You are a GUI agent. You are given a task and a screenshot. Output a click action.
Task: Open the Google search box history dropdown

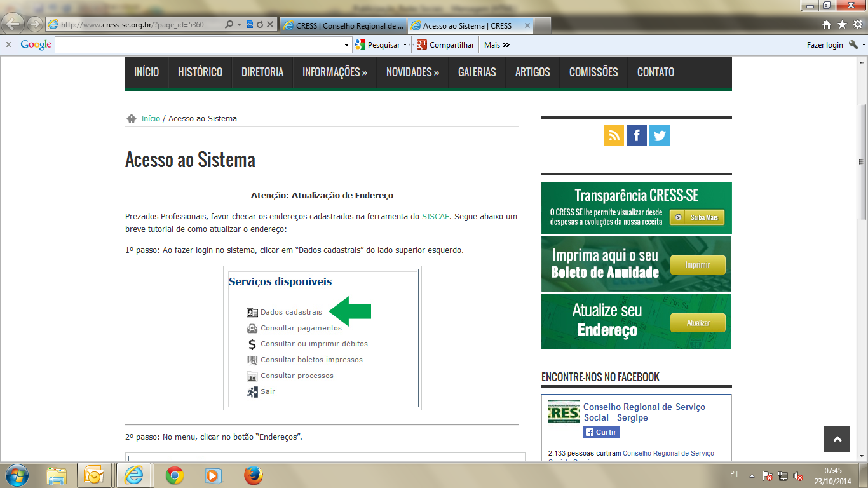tap(347, 45)
